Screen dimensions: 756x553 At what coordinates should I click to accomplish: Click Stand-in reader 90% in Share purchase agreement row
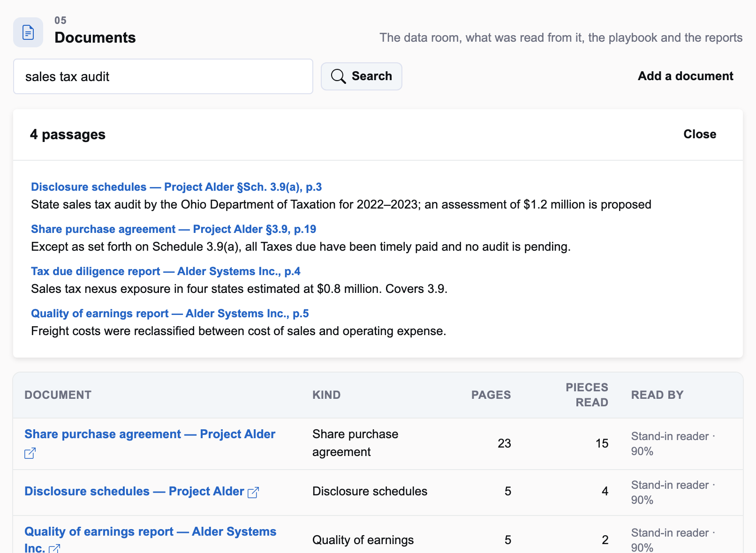[673, 444]
